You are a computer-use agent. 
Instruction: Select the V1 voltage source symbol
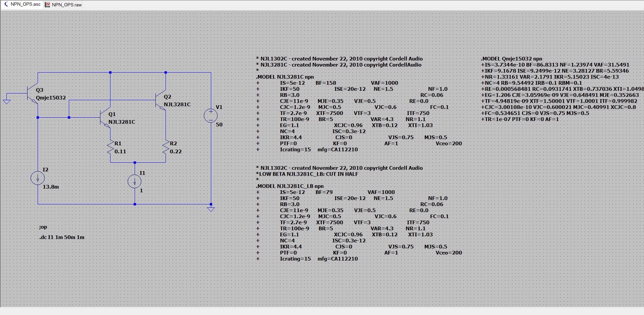pyautogui.click(x=211, y=116)
